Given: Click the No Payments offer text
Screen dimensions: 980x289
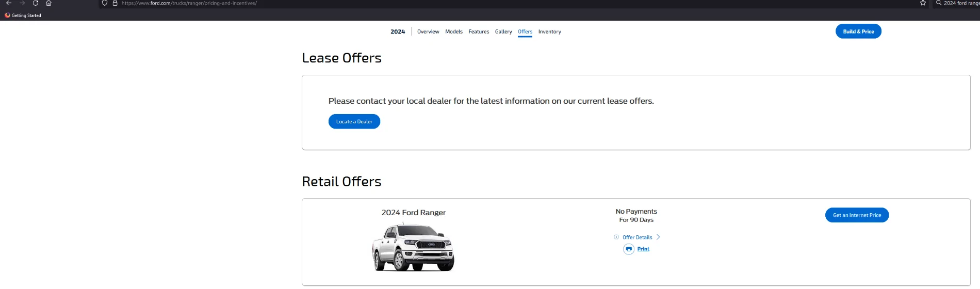Looking at the screenshot, I should tap(636, 212).
